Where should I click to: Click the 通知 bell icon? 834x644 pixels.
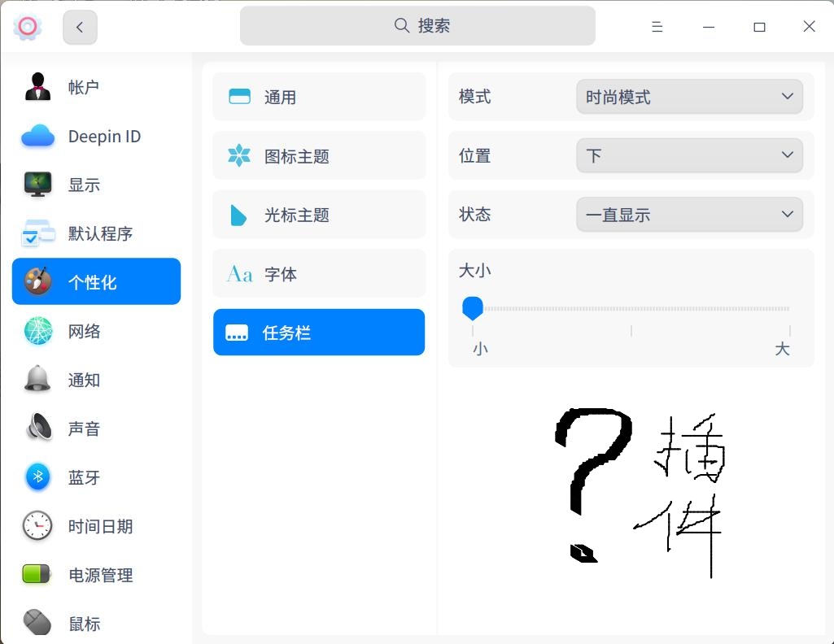(37, 379)
